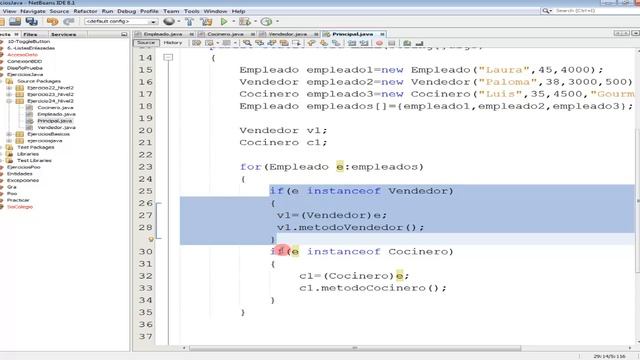Click the Debug Project icon
640x360 pixels.
tap(244, 21)
